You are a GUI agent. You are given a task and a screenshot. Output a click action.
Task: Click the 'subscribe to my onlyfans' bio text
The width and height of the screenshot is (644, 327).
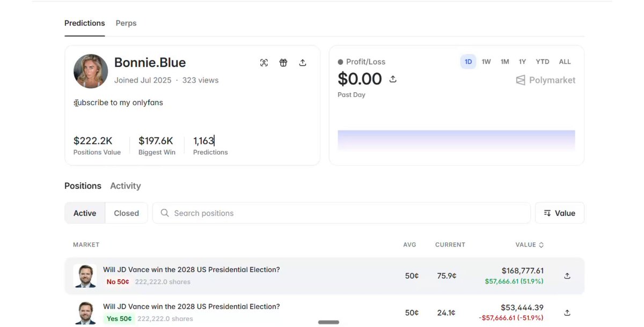pyautogui.click(x=118, y=102)
